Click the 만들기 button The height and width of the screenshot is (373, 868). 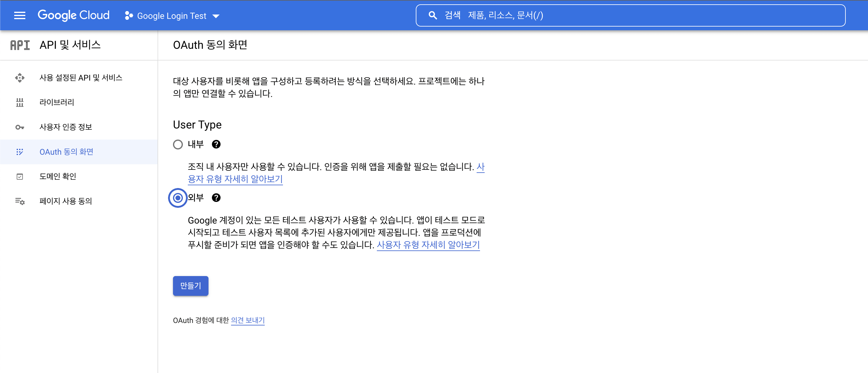point(190,286)
